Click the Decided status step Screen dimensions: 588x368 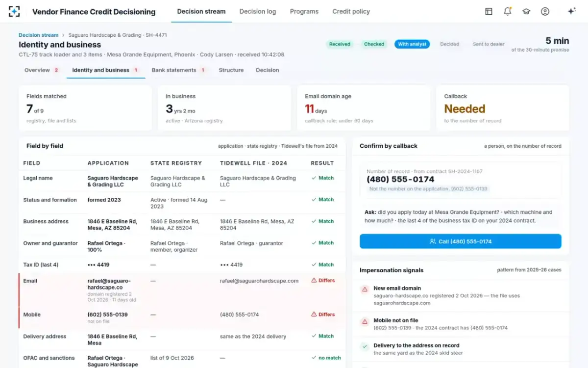[x=449, y=44]
